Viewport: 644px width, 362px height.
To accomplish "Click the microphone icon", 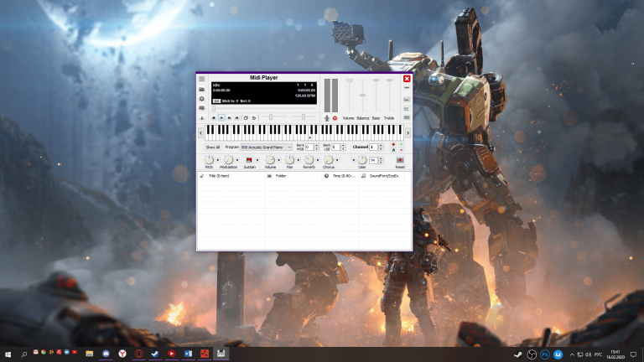I will 327,118.
